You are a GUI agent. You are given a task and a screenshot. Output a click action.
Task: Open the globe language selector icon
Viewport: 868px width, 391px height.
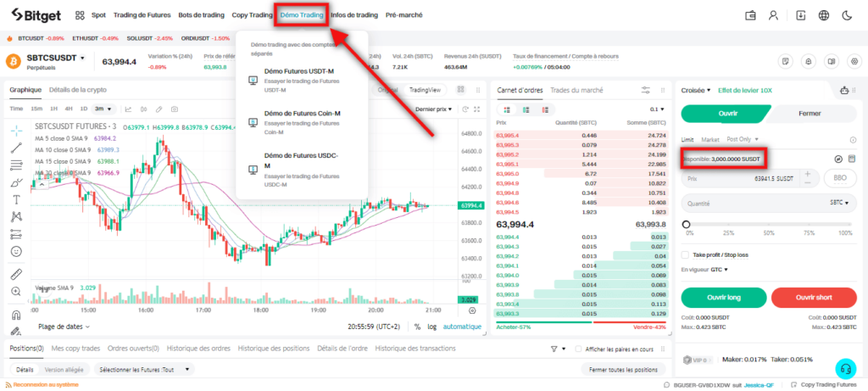coord(824,15)
